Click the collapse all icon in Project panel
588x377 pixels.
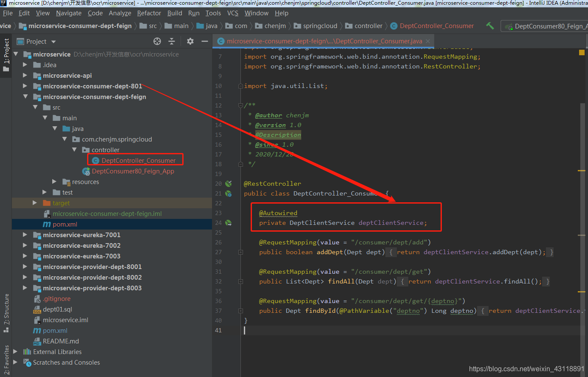(x=172, y=41)
